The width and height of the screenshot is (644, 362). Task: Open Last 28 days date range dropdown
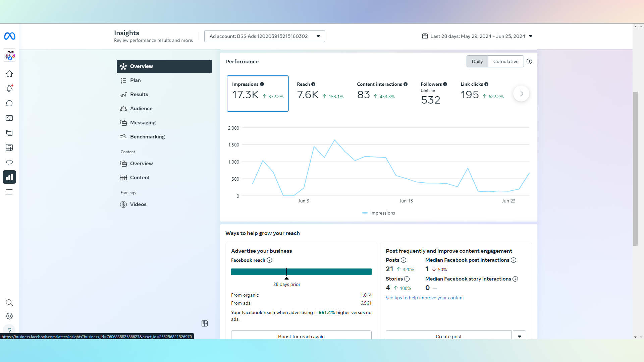tap(478, 36)
